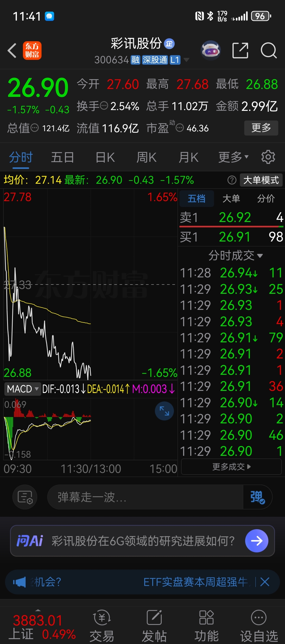Image resolution: width=285 pixels, height=644 pixels.
Task: Open the 更多 chart period dropdown
Action: 233,157
